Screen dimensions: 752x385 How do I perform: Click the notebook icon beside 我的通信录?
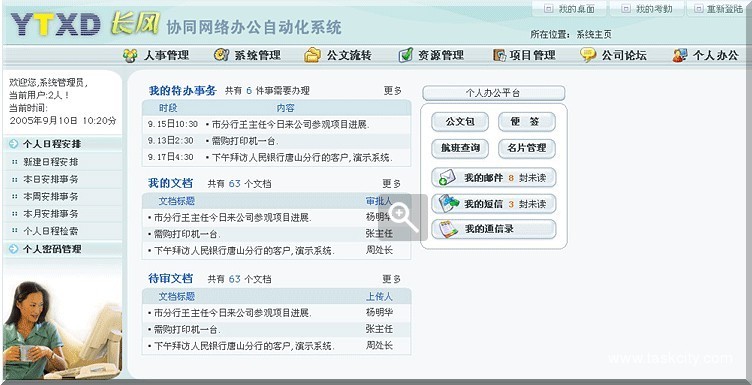click(448, 229)
